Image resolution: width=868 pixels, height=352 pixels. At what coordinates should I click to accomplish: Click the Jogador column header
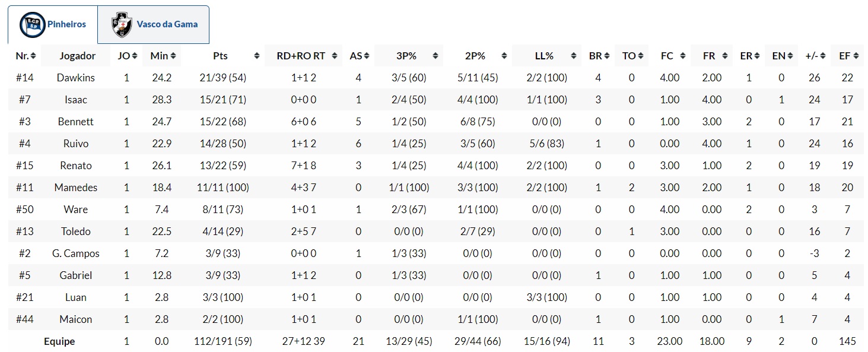(x=77, y=56)
